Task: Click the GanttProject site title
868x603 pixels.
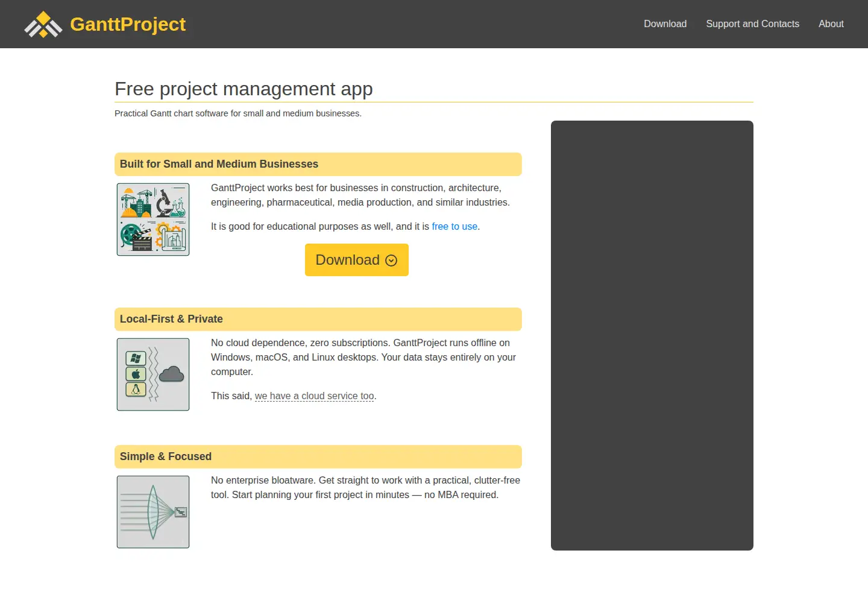Action: [x=128, y=24]
